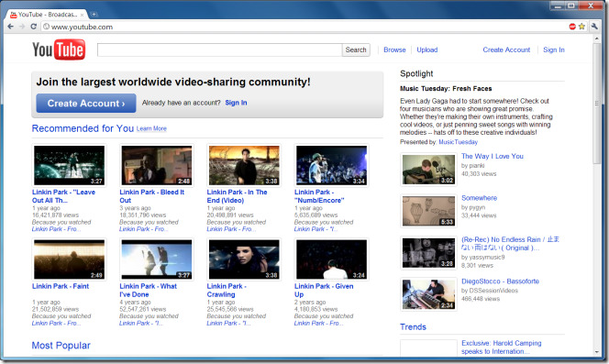
Task: Click Create Account in the top navigation
Action: click(506, 50)
